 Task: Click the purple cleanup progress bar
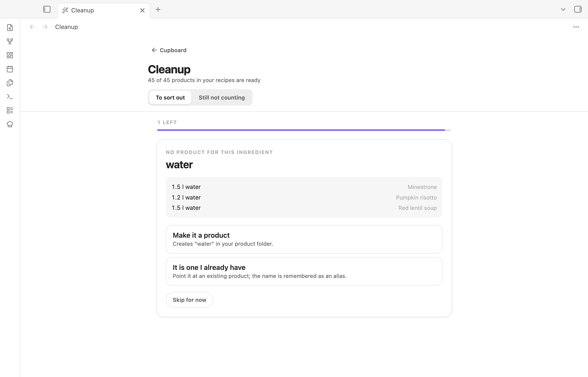(x=304, y=130)
